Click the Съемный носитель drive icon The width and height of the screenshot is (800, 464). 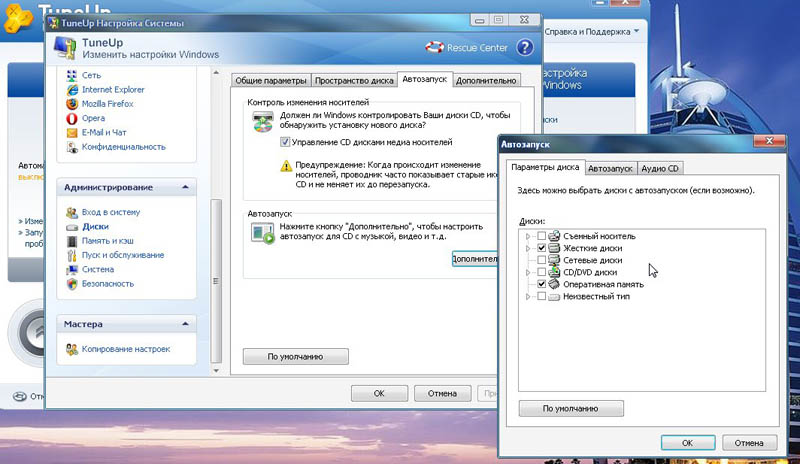(x=554, y=236)
